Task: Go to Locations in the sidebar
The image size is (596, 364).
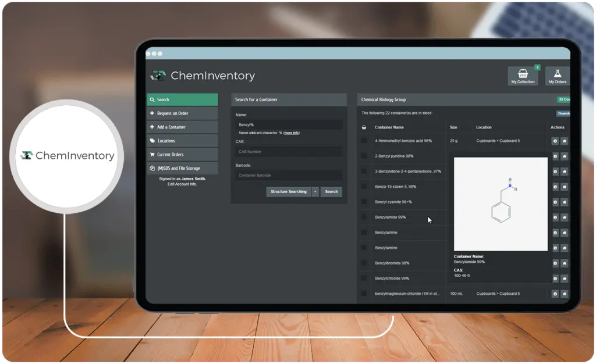Action: coord(182,141)
